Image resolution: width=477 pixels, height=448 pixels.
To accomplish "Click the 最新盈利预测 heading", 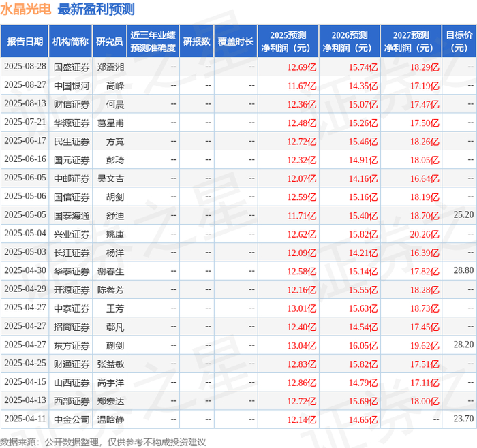I will [x=96, y=9].
